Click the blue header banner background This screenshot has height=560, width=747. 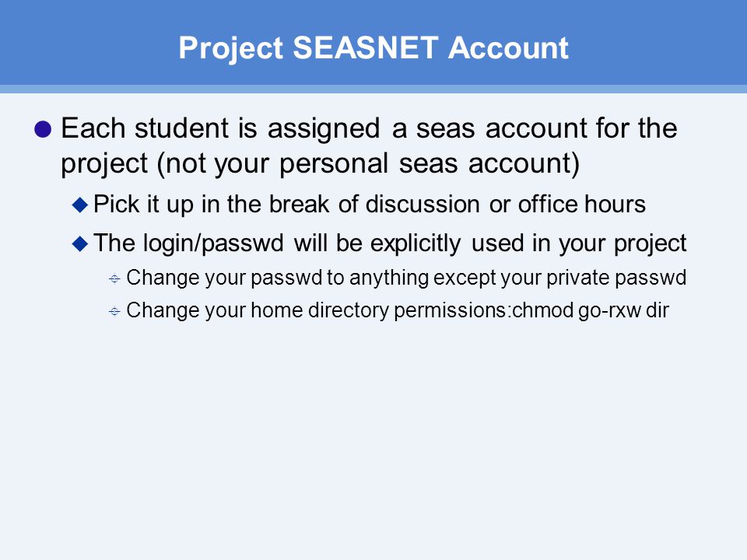point(95,43)
